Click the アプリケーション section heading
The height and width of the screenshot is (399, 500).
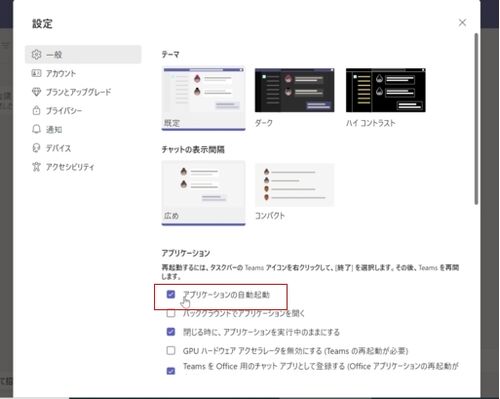click(x=186, y=253)
